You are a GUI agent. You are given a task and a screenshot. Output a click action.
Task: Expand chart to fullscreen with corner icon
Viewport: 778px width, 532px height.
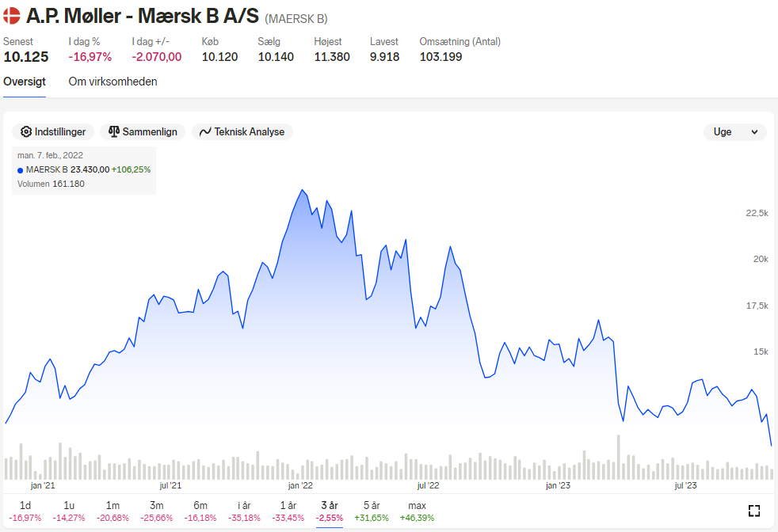tap(754, 511)
